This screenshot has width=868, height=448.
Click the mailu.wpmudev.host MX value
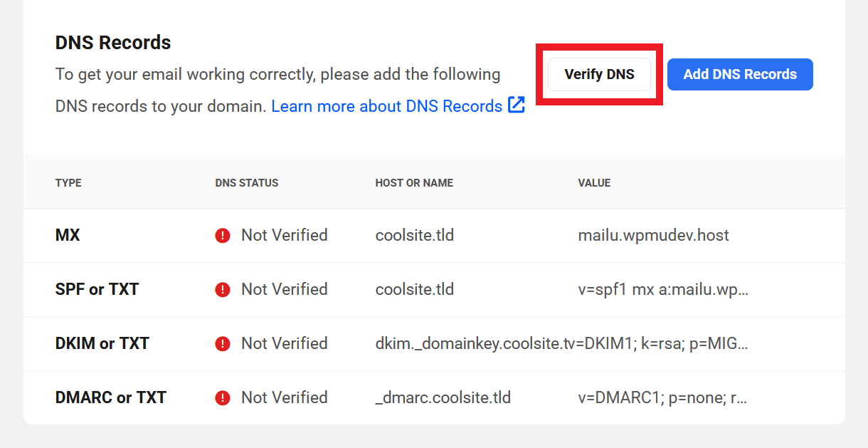653,235
